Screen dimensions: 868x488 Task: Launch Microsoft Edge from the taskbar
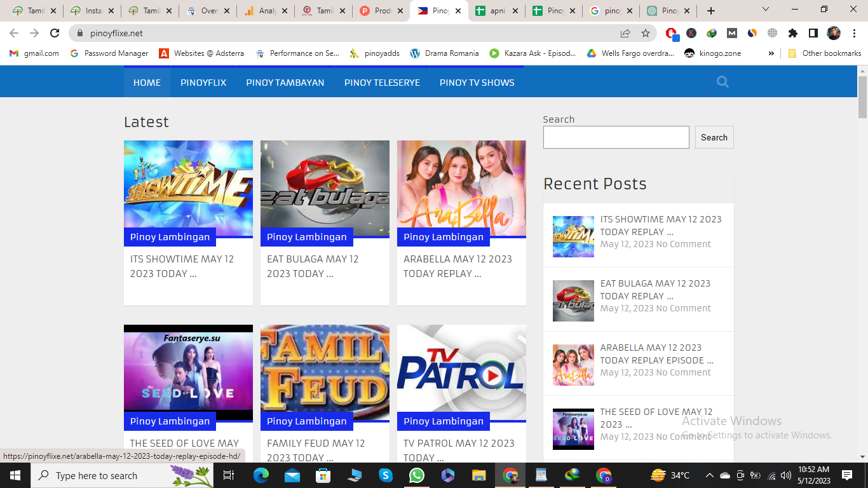click(x=261, y=475)
